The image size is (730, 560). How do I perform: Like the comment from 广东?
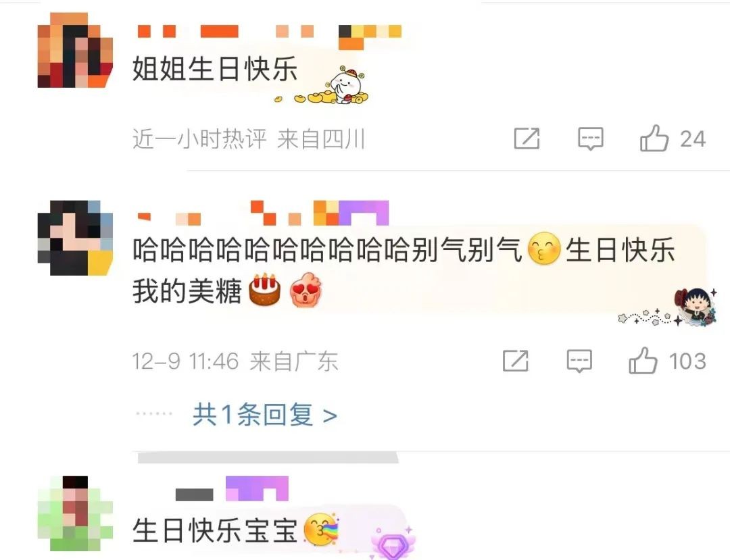click(x=643, y=361)
